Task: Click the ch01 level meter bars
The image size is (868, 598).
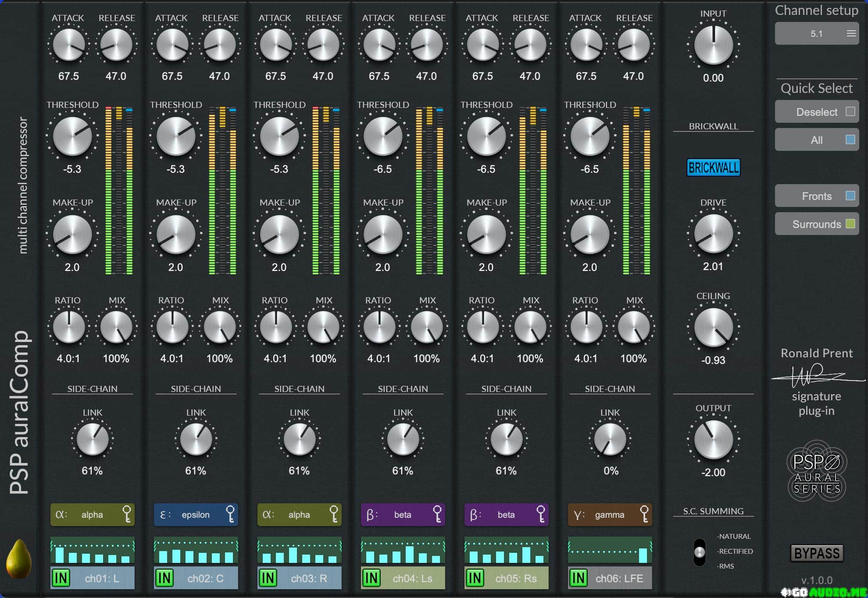Action: coord(119,191)
